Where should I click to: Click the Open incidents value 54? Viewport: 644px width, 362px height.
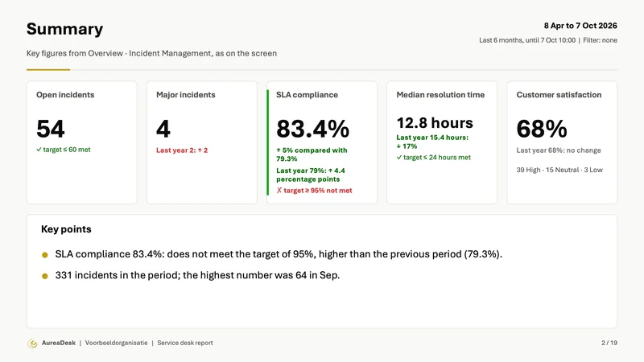[51, 129]
